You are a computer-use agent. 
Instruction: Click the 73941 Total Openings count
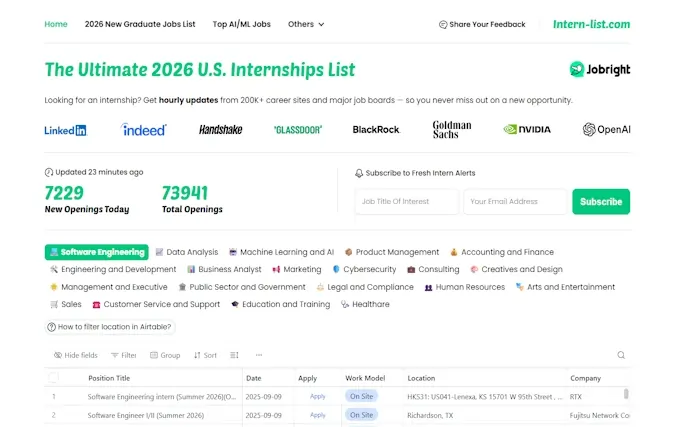(x=184, y=193)
